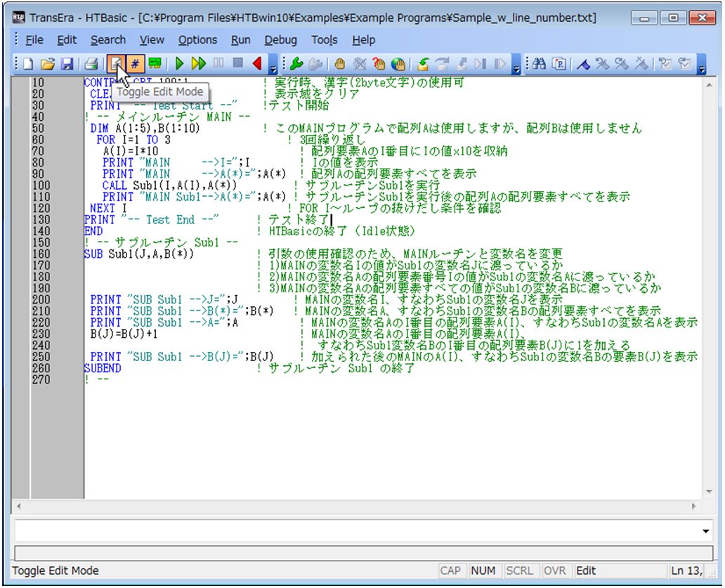Click the middle gray flag bookmark icon

tap(622, 64)
